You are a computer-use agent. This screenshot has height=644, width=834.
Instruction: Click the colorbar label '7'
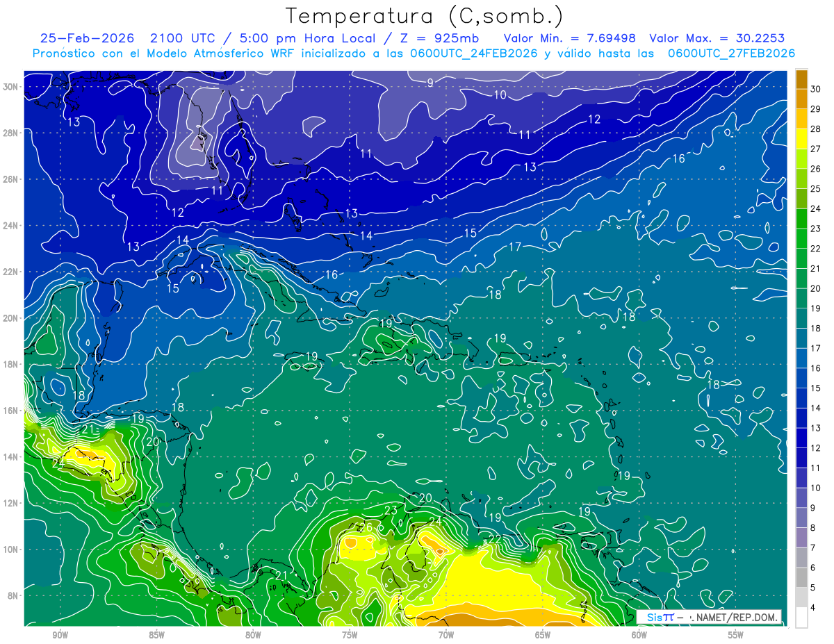pyautogui.click(x=814, y=548)
